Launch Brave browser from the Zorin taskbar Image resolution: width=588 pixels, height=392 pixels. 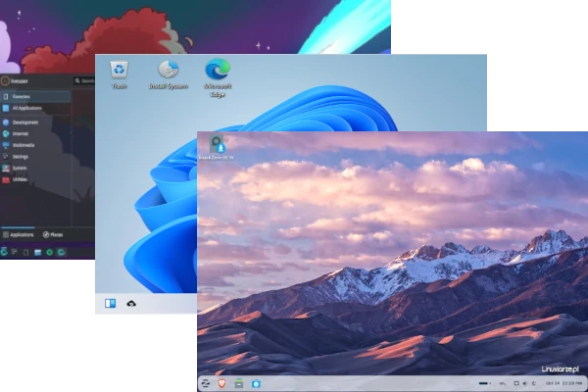pos(222,383)
